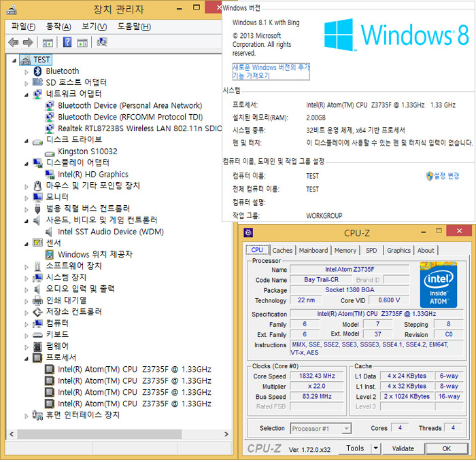
Task: Select the Intel(R) HD Graphics device
Action: [93, 175]
